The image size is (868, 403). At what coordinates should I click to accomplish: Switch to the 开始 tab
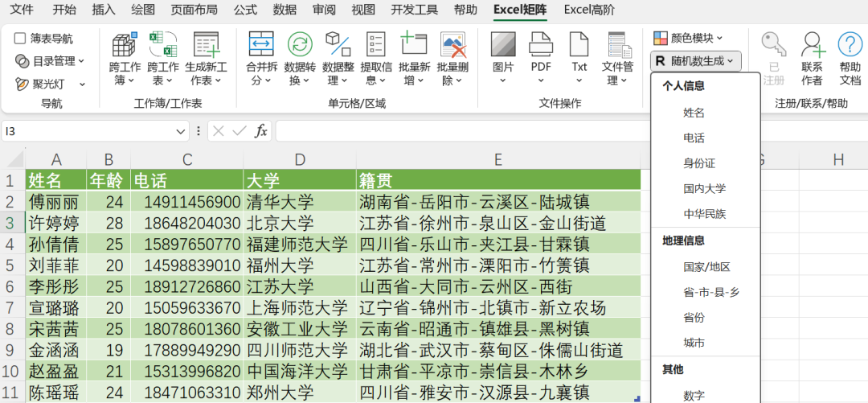click(64, 10)
